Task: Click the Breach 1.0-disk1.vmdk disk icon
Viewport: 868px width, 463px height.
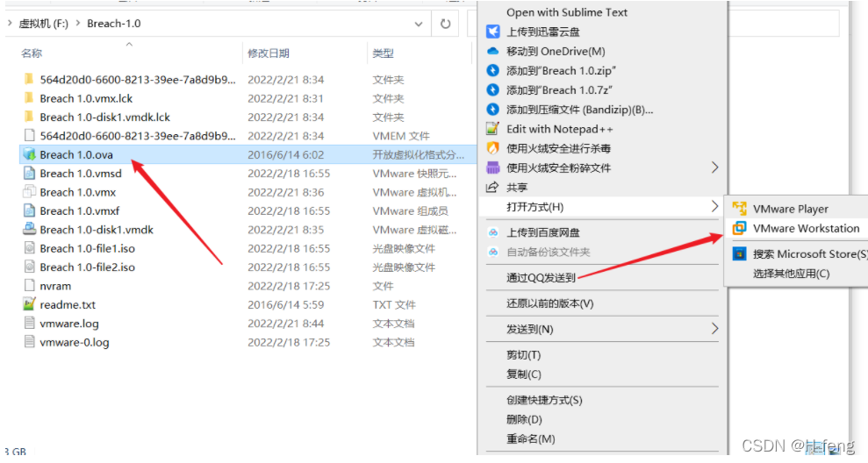Action: click(29, 229)
